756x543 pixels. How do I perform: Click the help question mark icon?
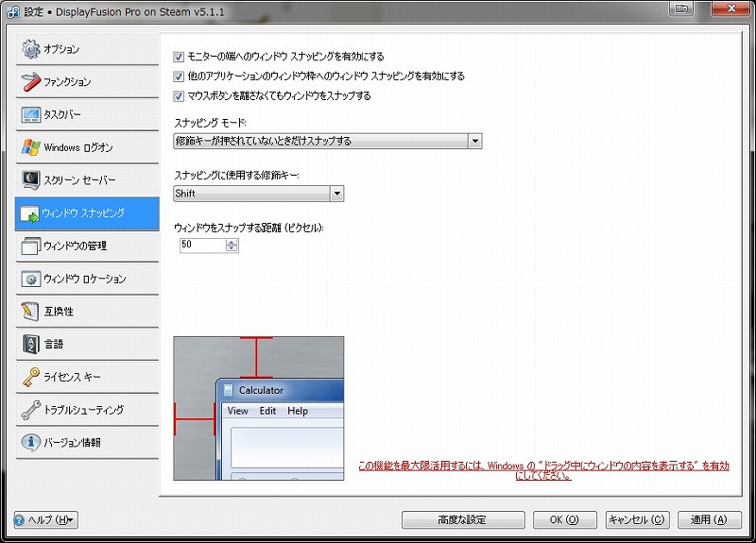tap(19, 520)
